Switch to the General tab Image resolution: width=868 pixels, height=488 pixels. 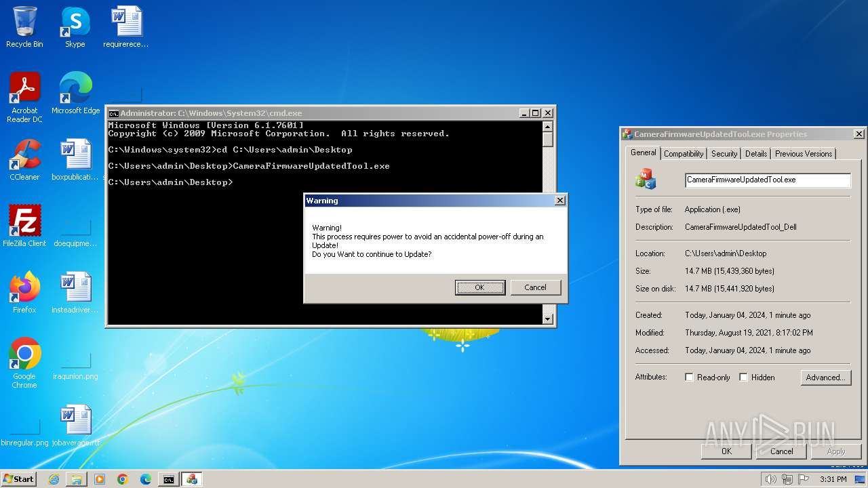pos(643,152)
